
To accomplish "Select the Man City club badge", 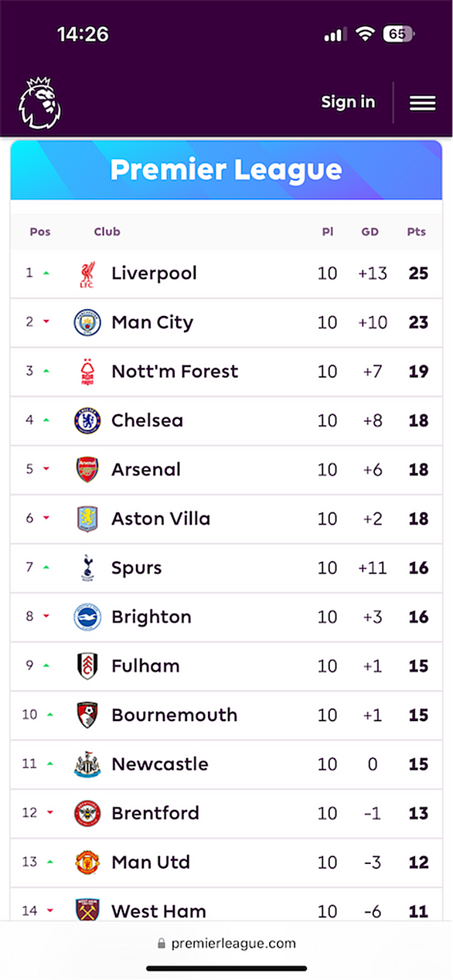I will pos(87,322).
